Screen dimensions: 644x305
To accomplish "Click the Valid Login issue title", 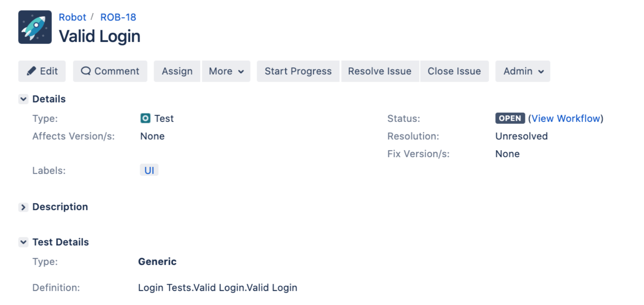I will pos(99,36).
